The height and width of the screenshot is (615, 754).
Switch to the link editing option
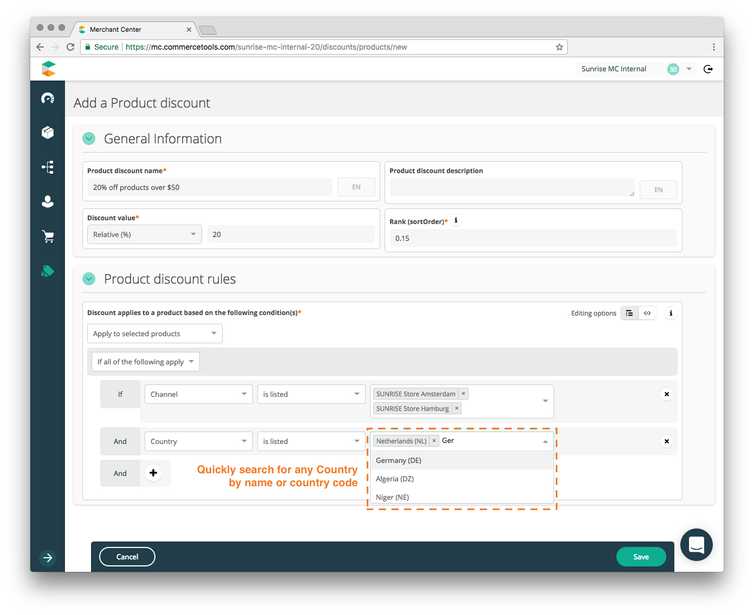[x=647, y=313]
